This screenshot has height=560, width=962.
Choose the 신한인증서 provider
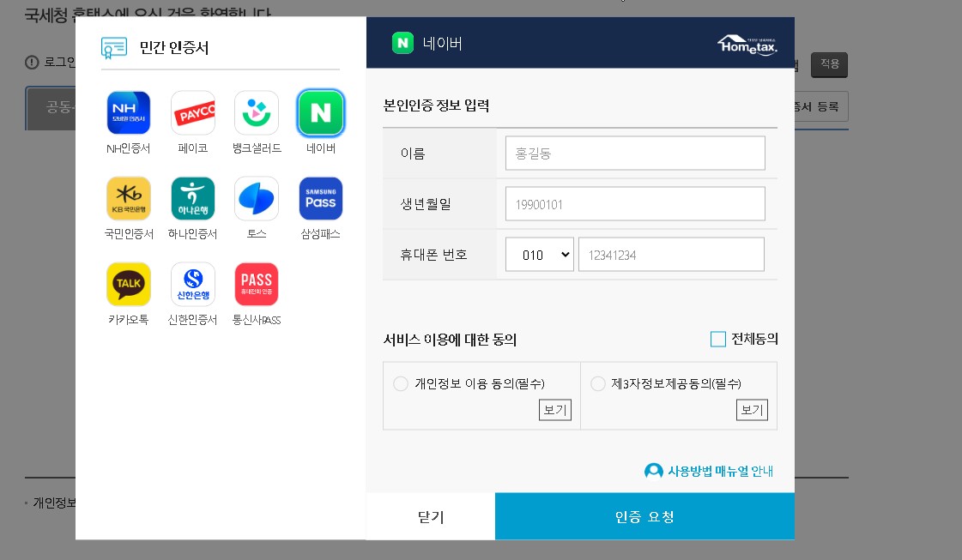point(192,284)
